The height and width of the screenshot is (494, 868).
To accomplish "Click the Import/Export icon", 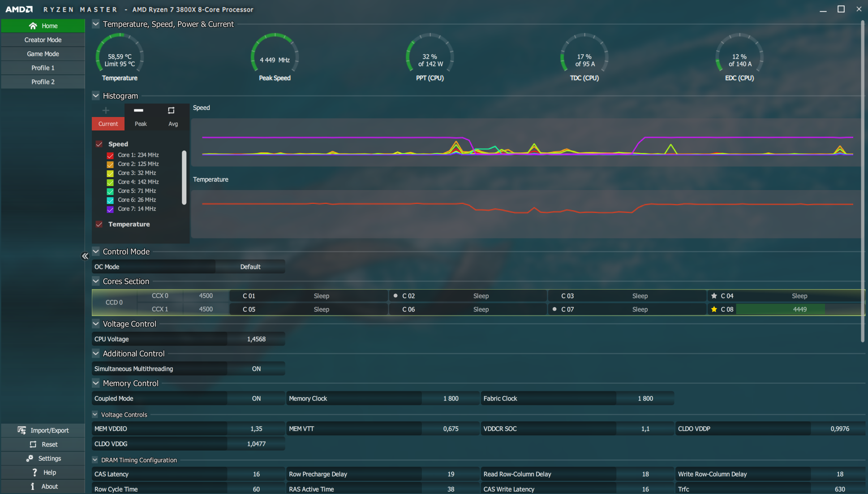I will pyautogui.click(x=21, y=430).
